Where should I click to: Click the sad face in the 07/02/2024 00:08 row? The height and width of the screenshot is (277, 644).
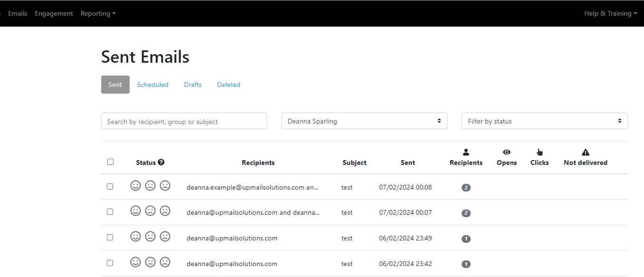[165, 186]
